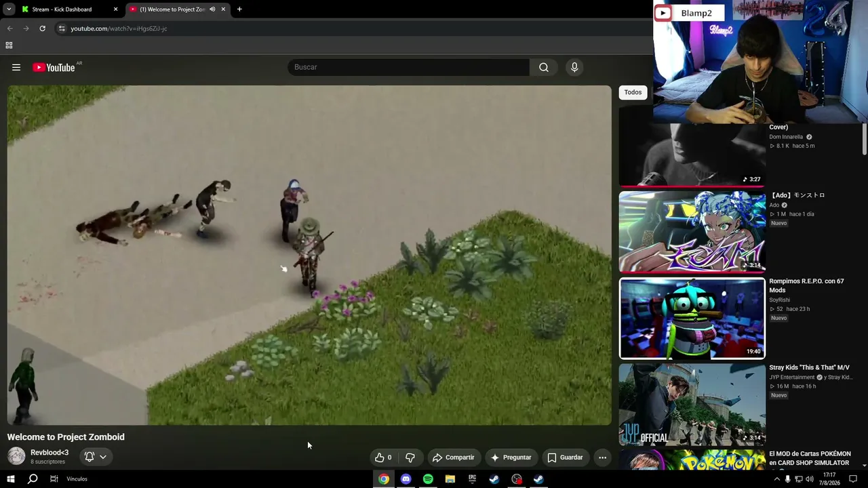Open the Windows Start menu
The height and width of the screenshot is (488, 868).
tap(11, 479)
